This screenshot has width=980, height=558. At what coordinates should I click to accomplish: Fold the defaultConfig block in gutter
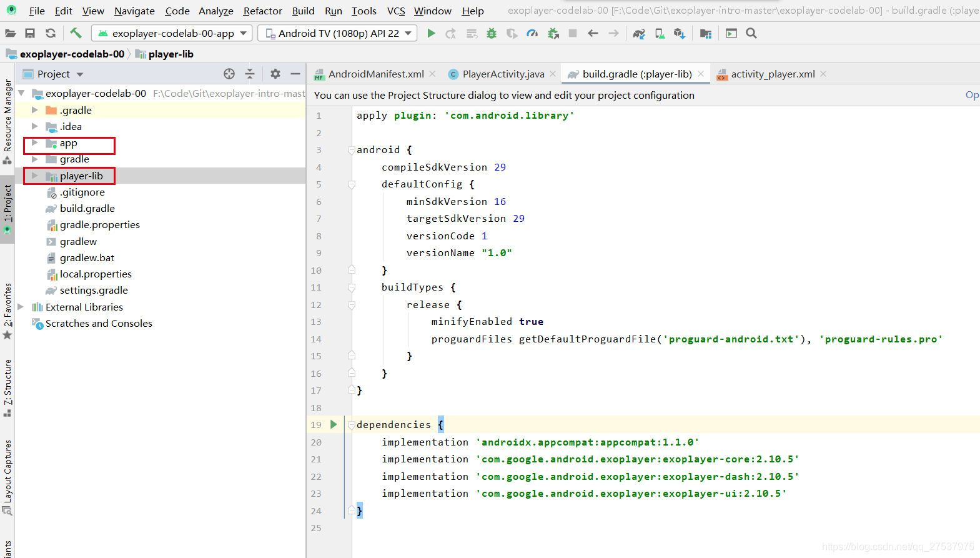[x=352, y=184]
